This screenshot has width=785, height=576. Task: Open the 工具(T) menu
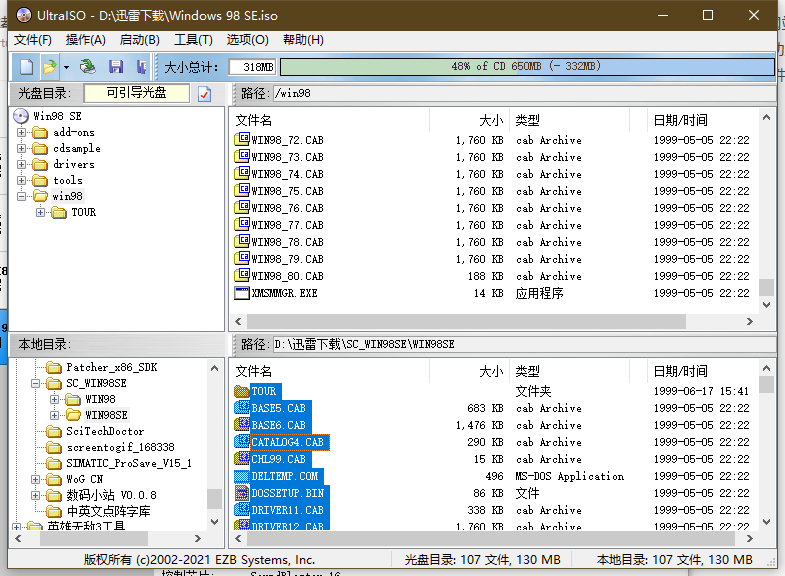coord(193,40)
